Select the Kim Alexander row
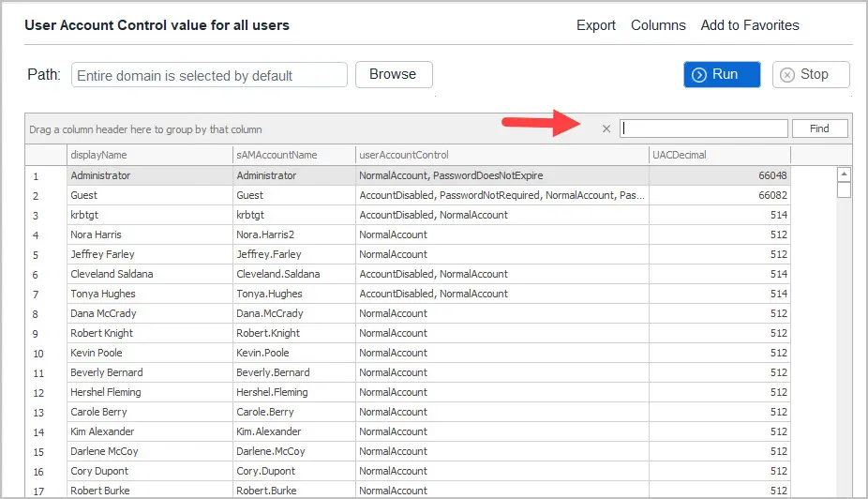The width and height of the screenshot is (868, 499). point(408,431)
